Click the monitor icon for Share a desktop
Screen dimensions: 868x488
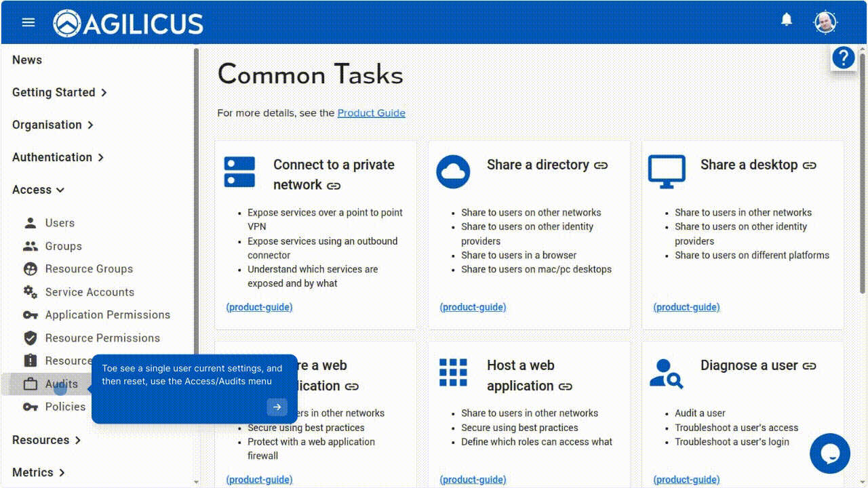click(667, 171)
